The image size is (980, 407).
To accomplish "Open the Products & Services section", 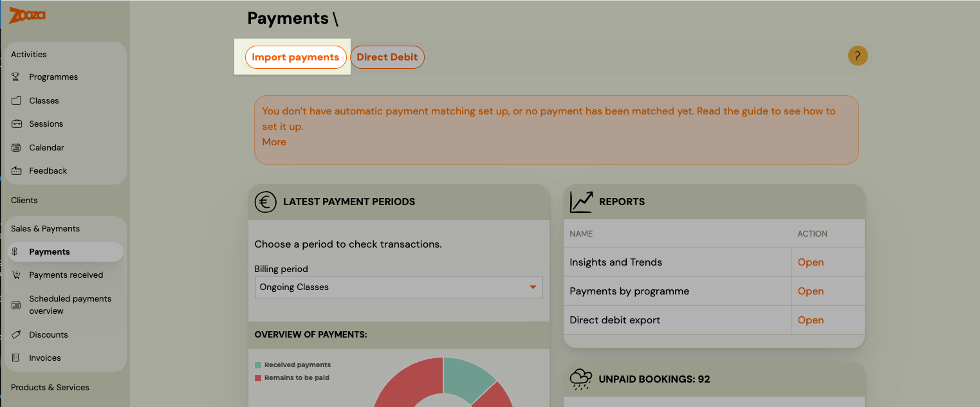I will [50, 387].
